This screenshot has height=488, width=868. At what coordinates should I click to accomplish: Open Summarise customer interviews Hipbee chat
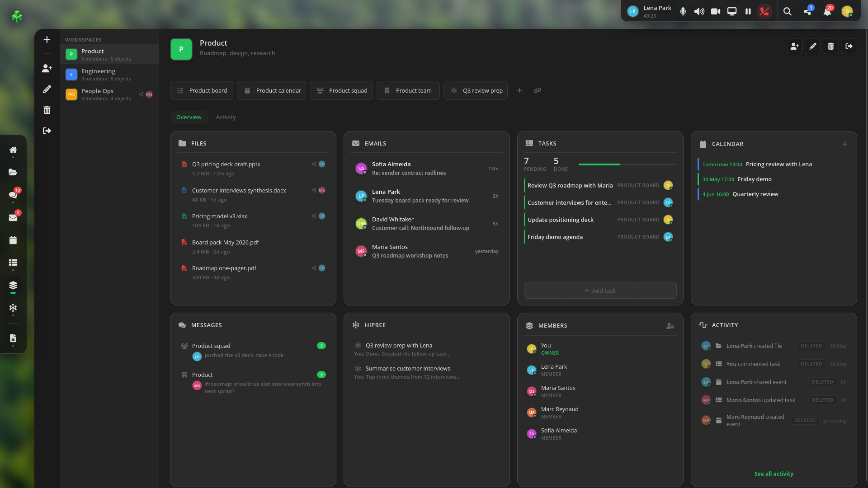pos(427,372)
